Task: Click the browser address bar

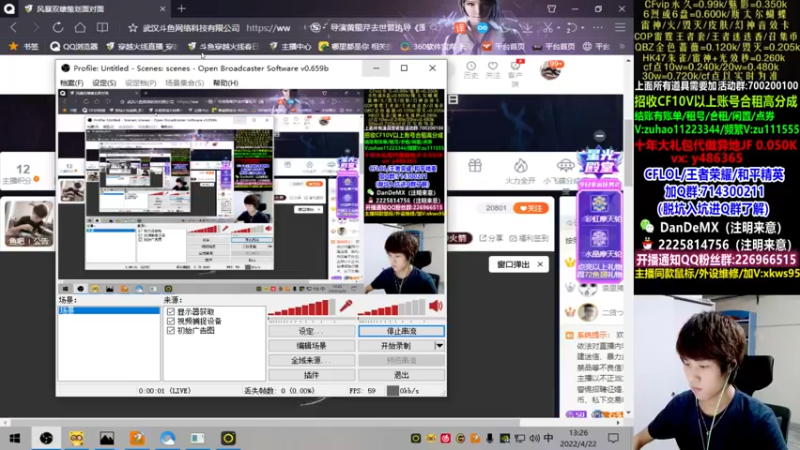Action: pos(219,28)
